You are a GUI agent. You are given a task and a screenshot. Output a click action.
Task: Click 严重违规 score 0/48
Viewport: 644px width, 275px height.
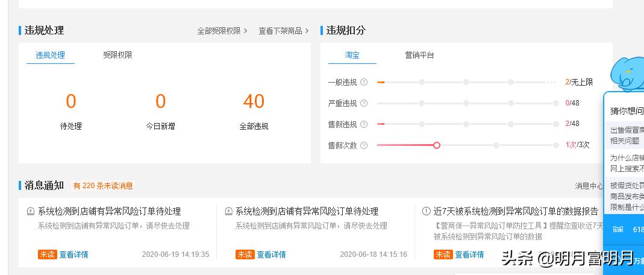[x=572, y=103]
